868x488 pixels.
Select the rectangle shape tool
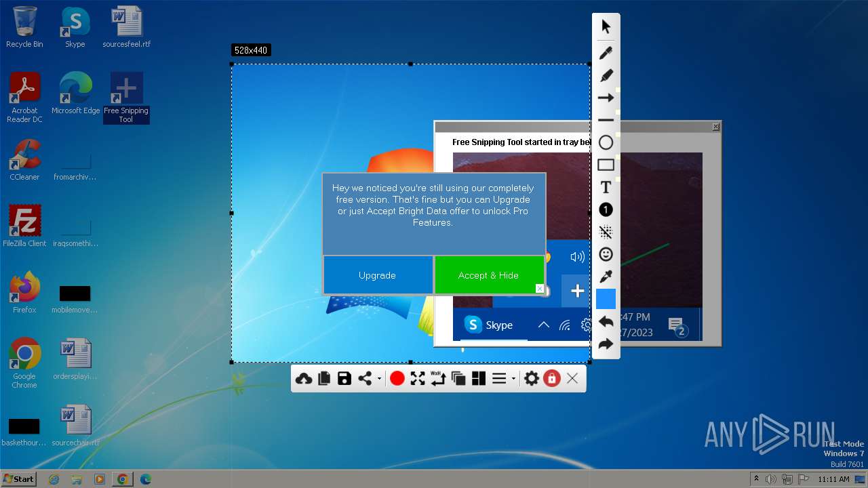point(606,165)
